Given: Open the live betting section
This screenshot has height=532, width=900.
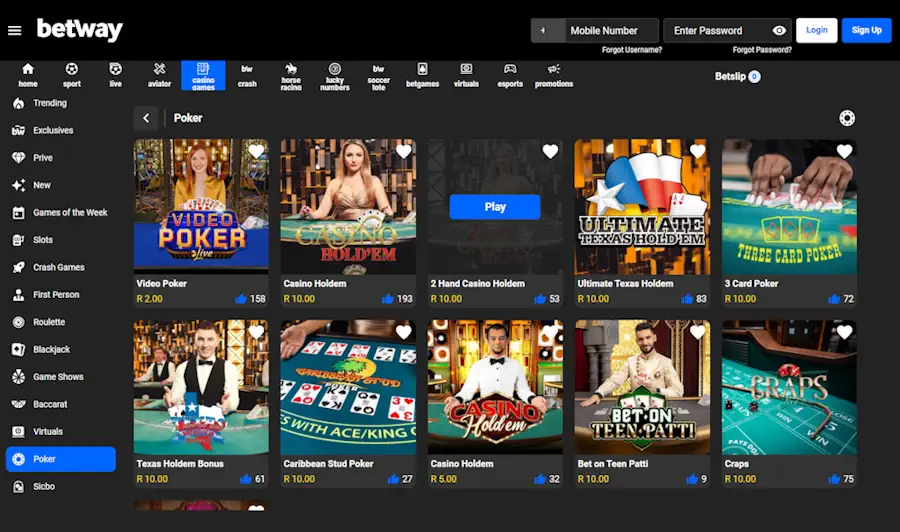Looking at the screenshot, I should (115, 75).
